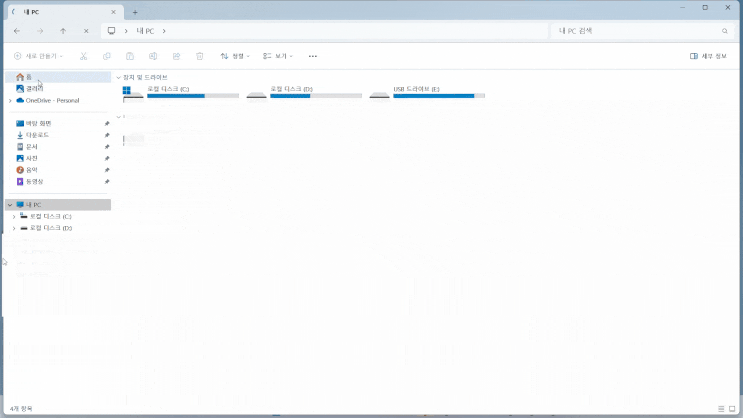Click the Delete trash can icon
The width and height of the screenshot is (743, 418).
coord(199,56)
